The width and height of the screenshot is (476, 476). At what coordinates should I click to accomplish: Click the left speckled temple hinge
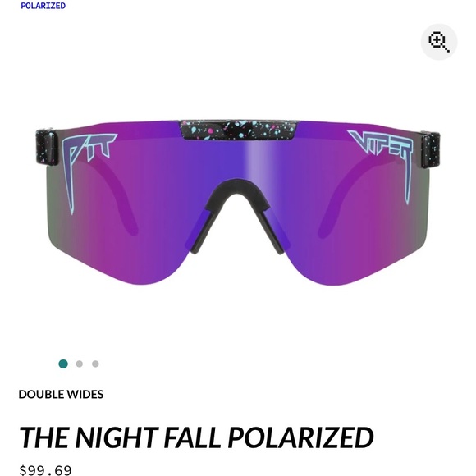pos(47,147)
